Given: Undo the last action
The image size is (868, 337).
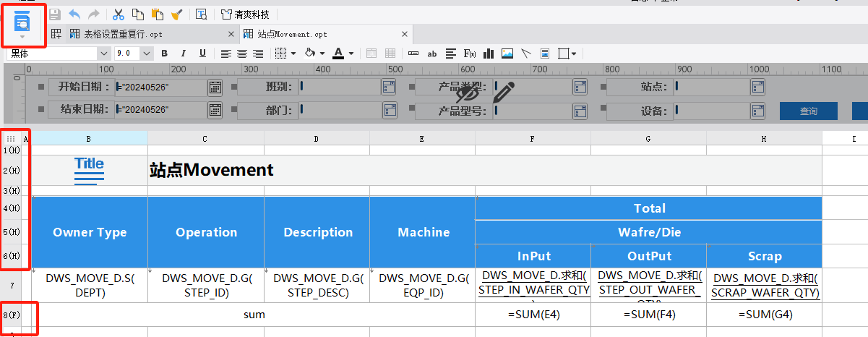Looking at the screenshot, I should [x=74, y=14].
